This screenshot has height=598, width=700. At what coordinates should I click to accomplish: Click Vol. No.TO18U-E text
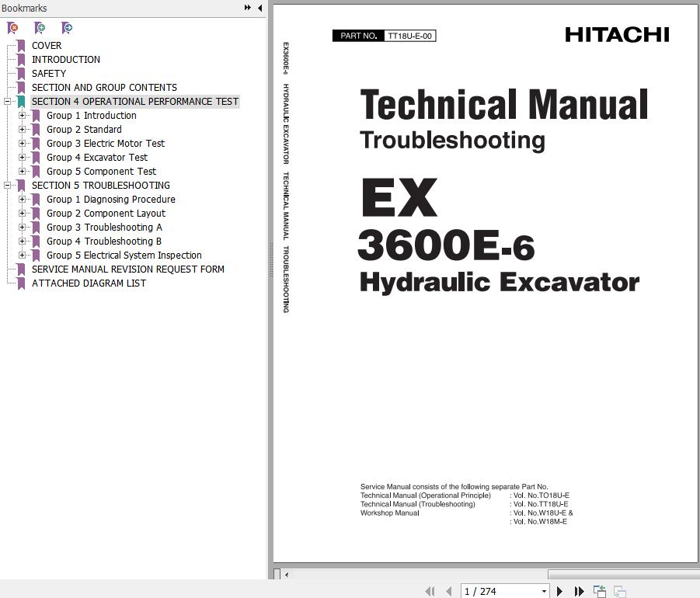click(x=541, y=495)
